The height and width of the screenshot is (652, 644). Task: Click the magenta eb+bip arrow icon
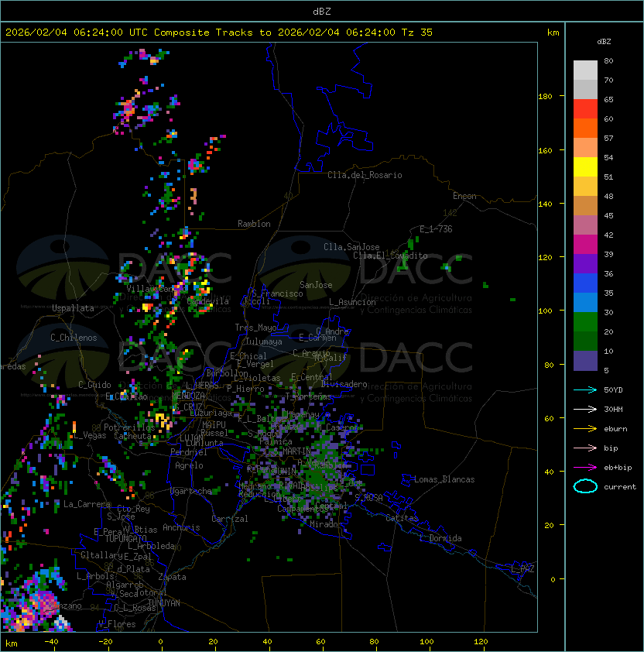tap(585, 468)
